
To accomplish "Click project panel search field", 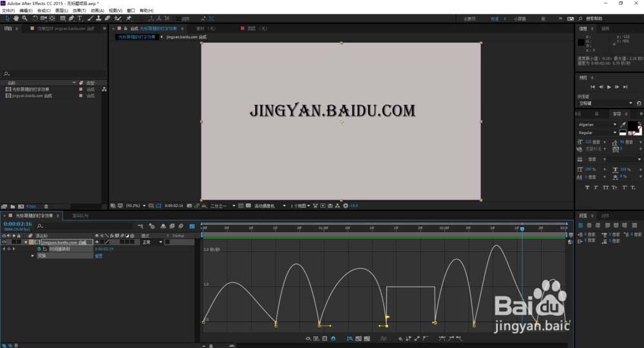I will point(53,74).
